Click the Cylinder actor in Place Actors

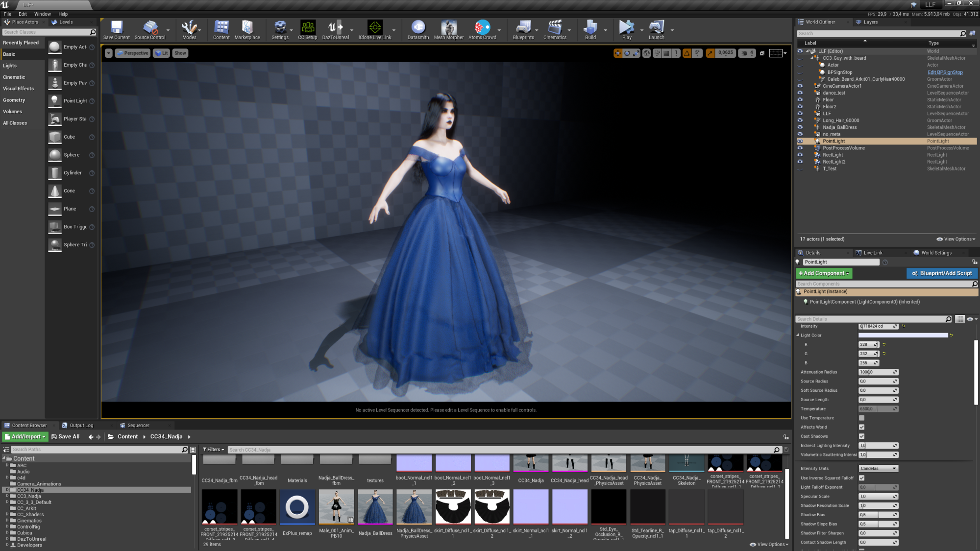click(x=72, y=173)
